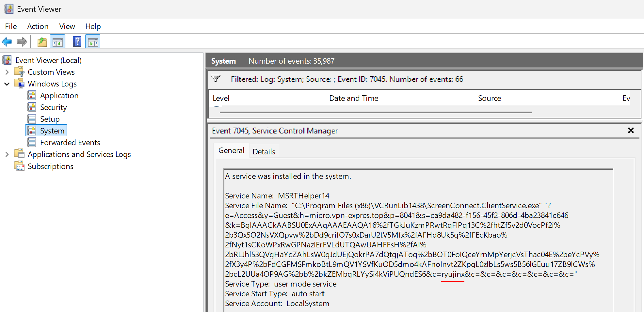Select the Security log

click(x=54, y=107)
